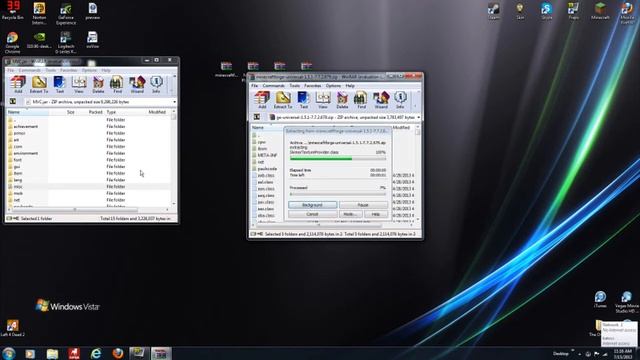
Task: Click Add icon in minecraftforge WinRAR window
Action: 262,100
